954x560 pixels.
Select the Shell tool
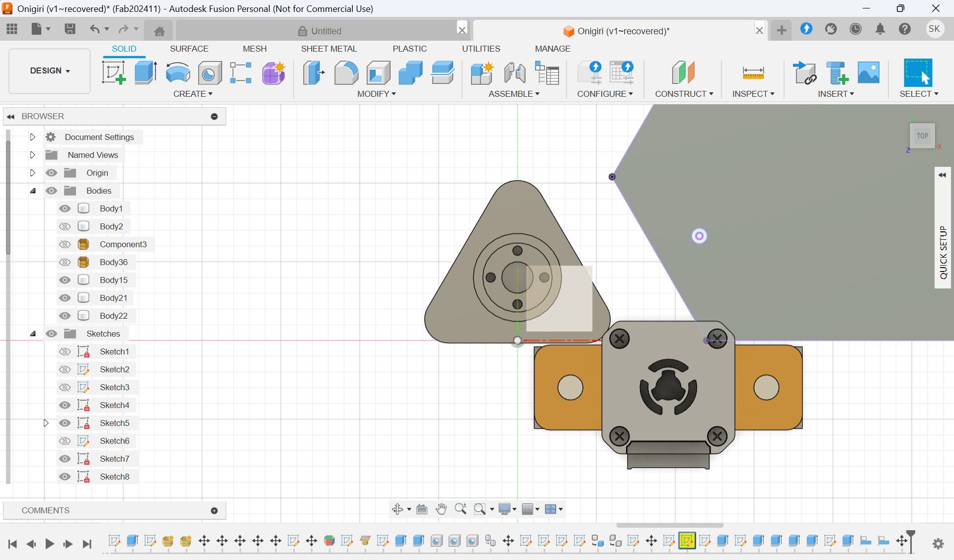tap(379, 72)
